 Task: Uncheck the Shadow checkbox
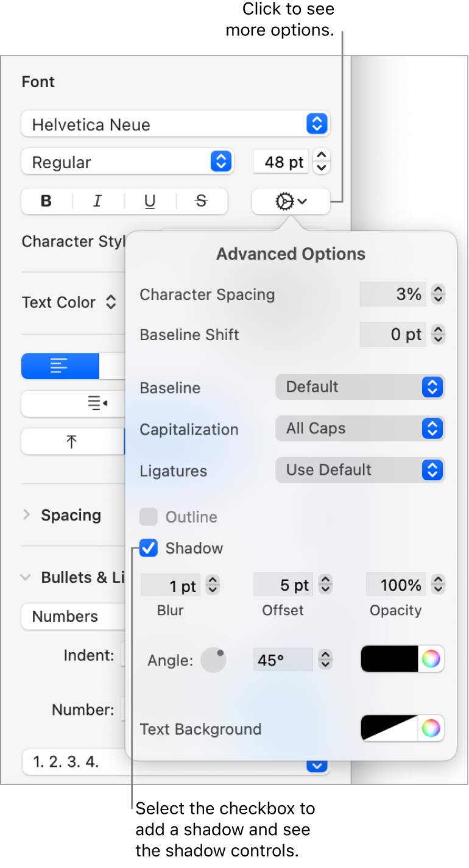[x=149, y=548]
